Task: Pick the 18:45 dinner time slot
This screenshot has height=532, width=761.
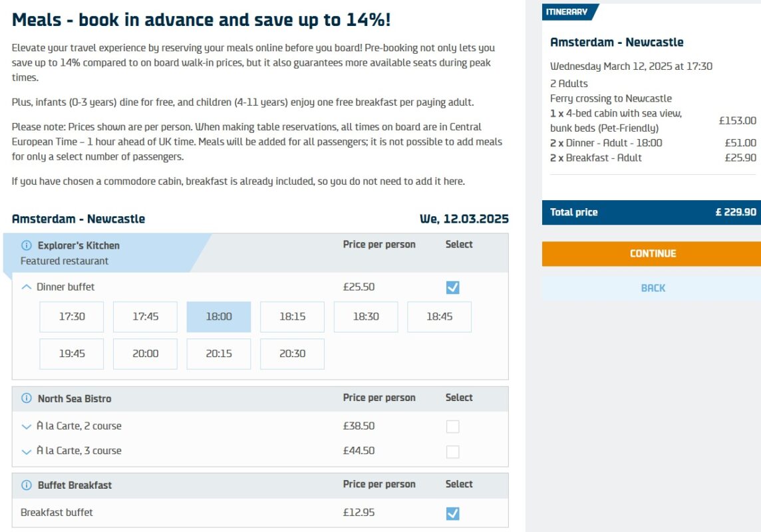Action: pyautogui.click(x=439, y=317)
